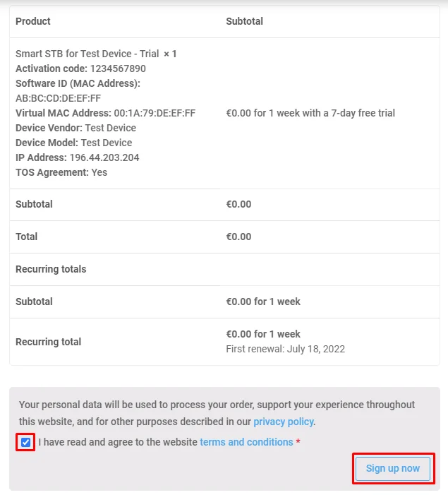Image resolution: width=448 pixels, height=495 pixels.
Task: Click the Total row label
Action: pos(27,237)
